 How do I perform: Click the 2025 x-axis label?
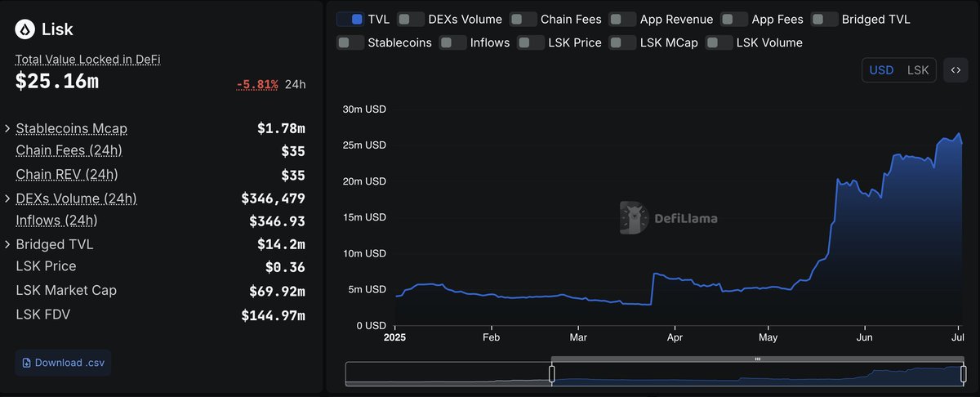tap(394, 337)
